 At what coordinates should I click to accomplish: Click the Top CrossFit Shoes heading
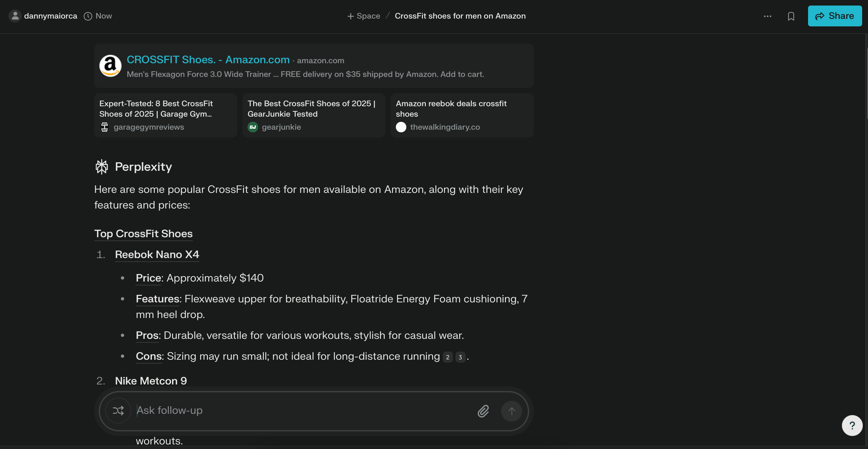[x=143, y=234]
